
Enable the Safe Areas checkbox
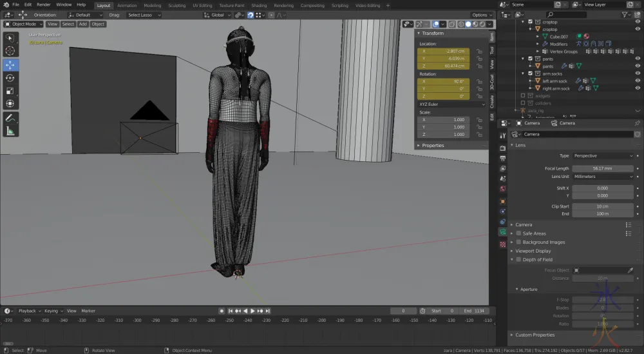[x=518, y=233]
